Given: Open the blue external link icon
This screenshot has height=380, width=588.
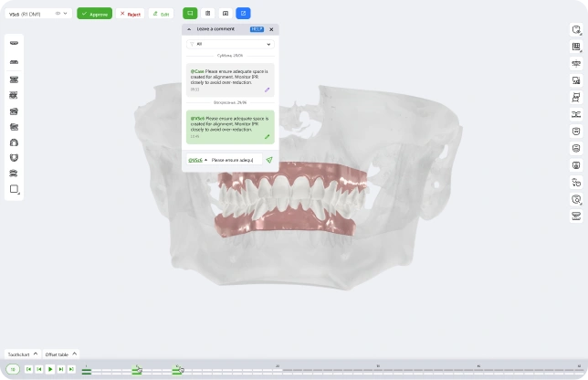Looking at the screenshot, I should pos(243,14).
